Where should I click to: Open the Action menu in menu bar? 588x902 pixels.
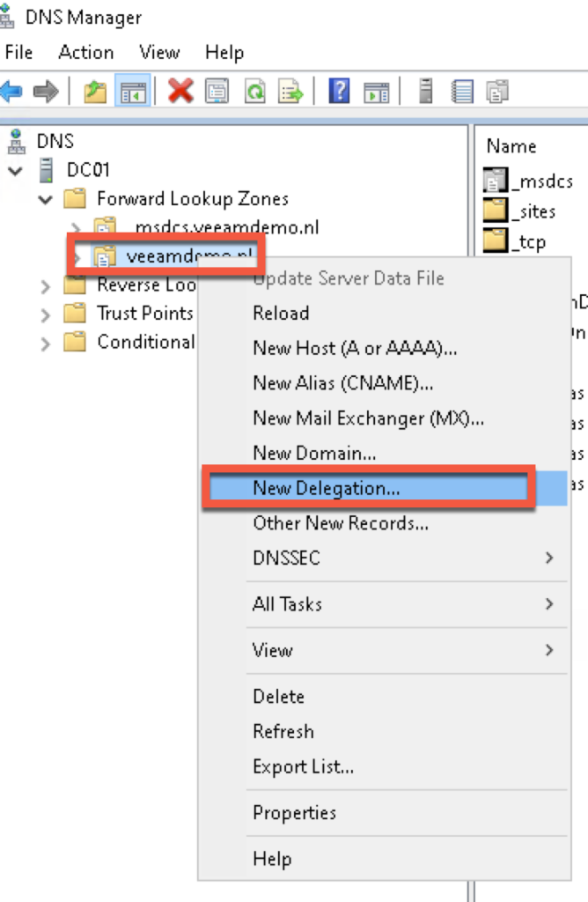tap(85, 53)
